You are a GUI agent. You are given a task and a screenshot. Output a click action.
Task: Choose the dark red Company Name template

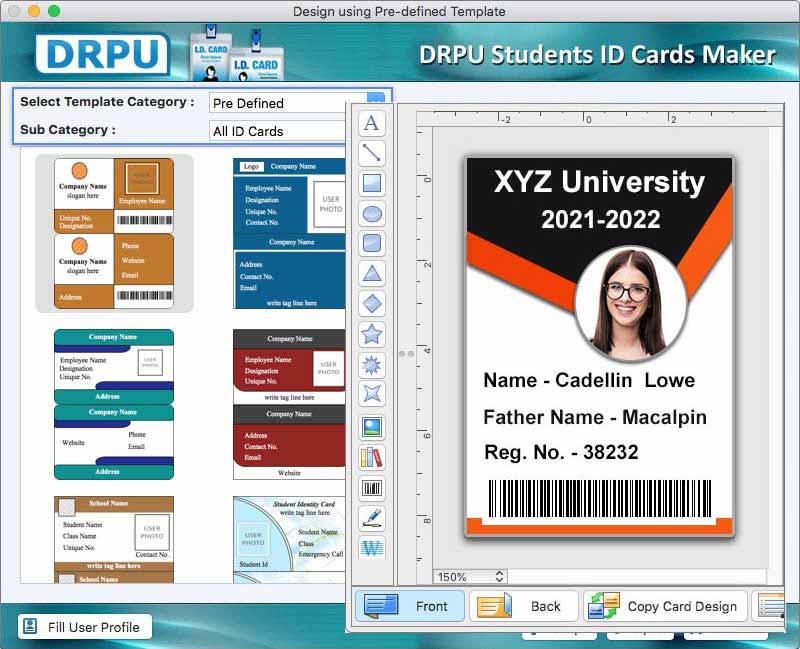(289, 404)
